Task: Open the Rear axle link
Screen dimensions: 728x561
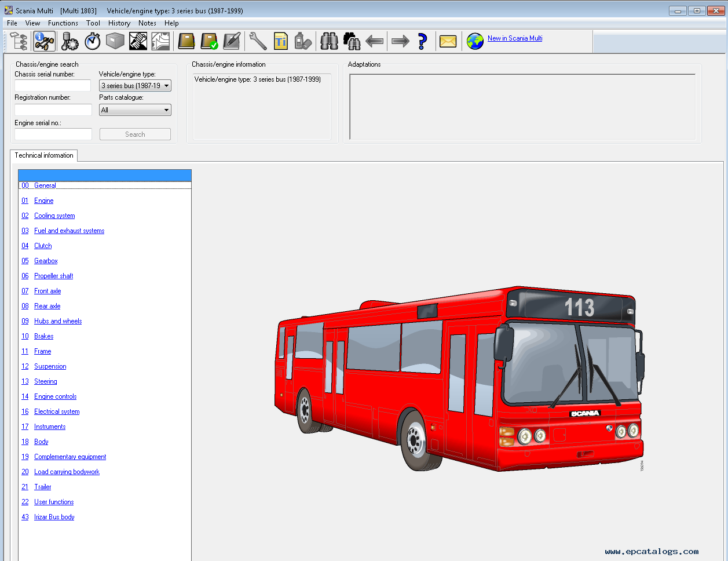Action: (x=47, y=306)
